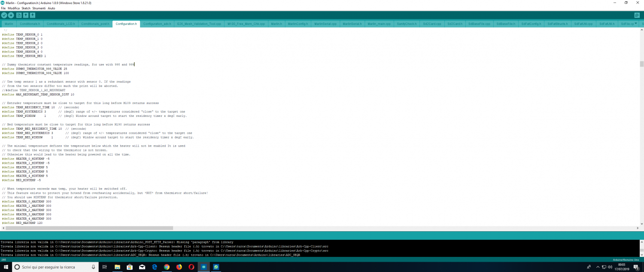Save the sketch using the down-arrow icon

pos(33,15)
